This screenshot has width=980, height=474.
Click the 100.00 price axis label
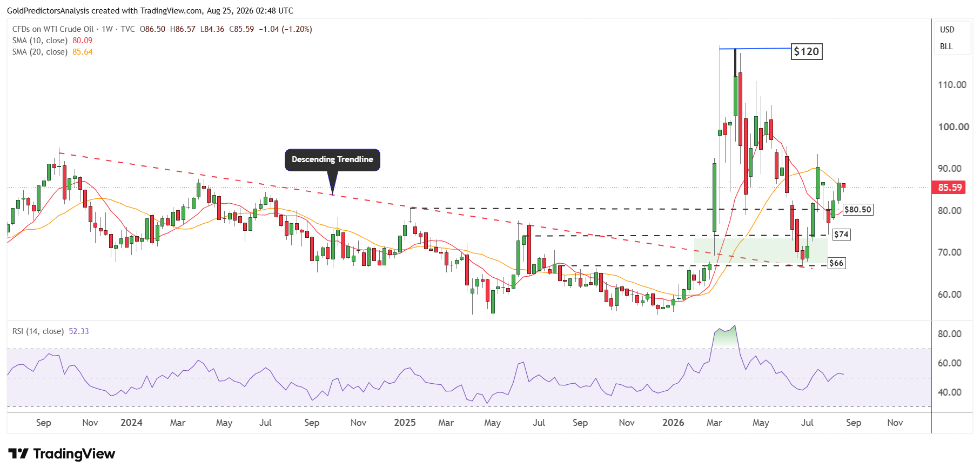pos(954,127)
